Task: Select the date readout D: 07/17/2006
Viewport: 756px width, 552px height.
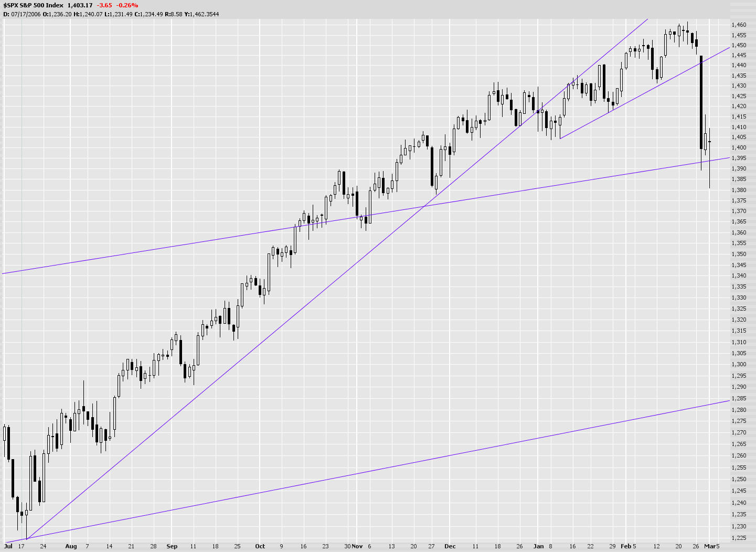Action: click(x=23, y=14)
